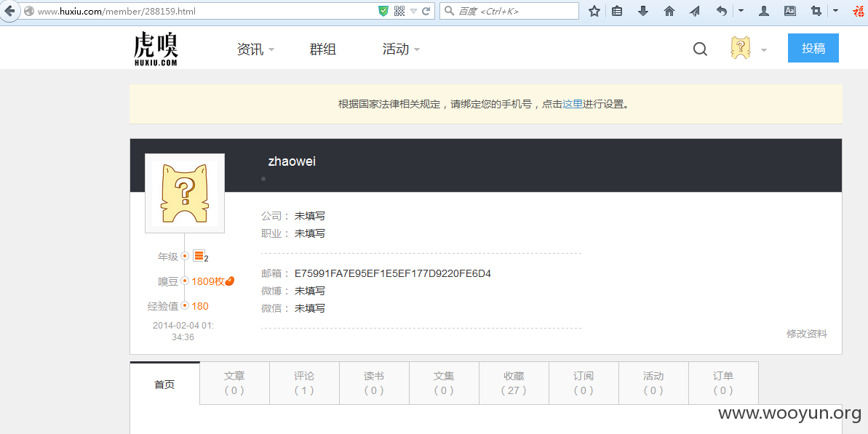This screenshot has width=868, height=434.
Task: Click the blue 投稿 button
Action: click(813, 48)
